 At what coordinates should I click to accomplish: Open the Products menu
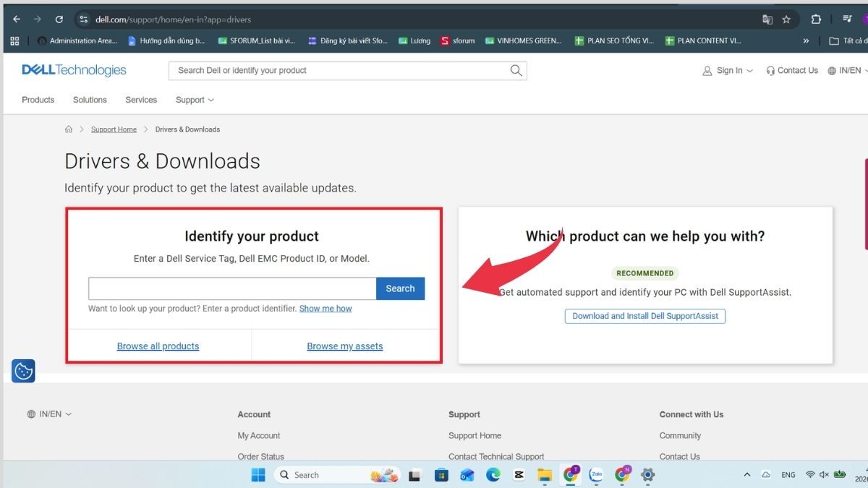[38, 100]
